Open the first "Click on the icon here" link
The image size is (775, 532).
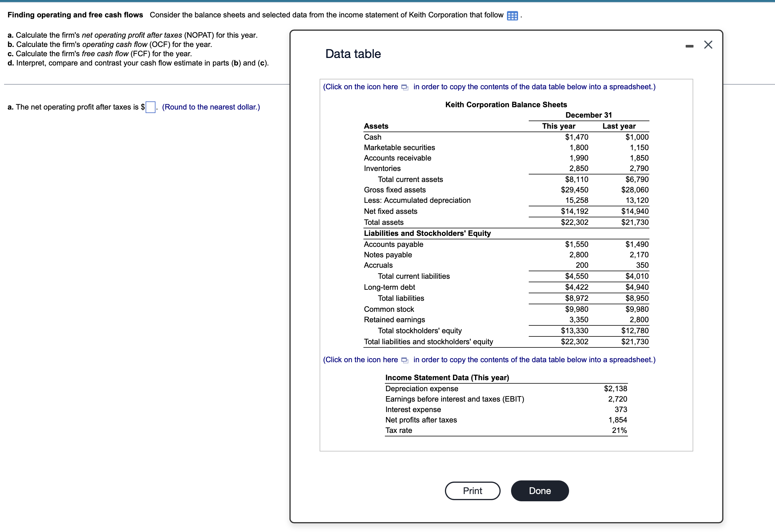[x=360, y=87]
